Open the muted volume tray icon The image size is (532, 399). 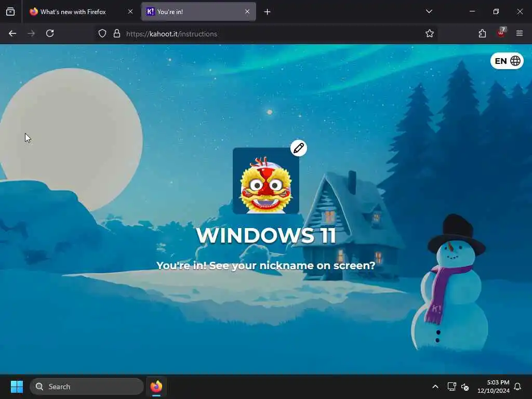[465, 387]
